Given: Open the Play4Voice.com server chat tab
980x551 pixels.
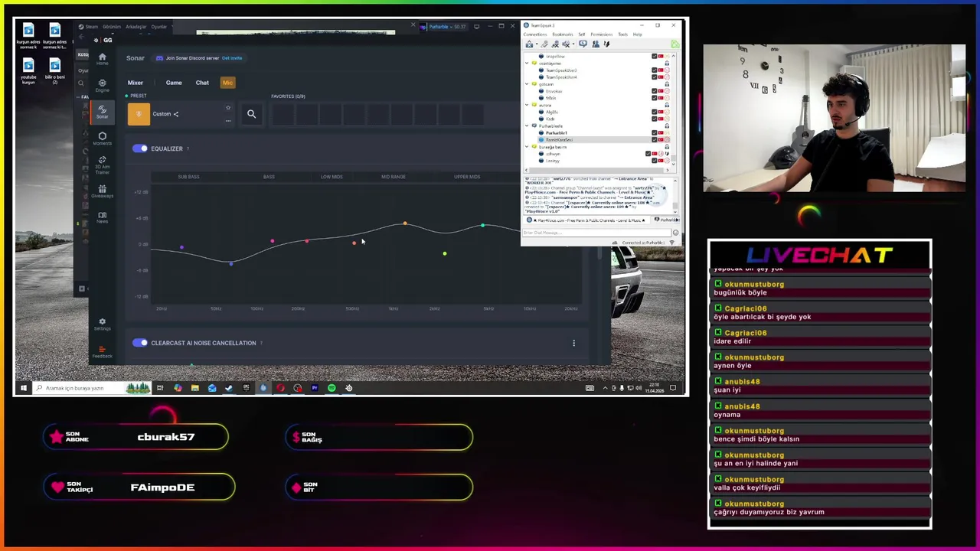Looking at the screenshot, I should point(587,220).
